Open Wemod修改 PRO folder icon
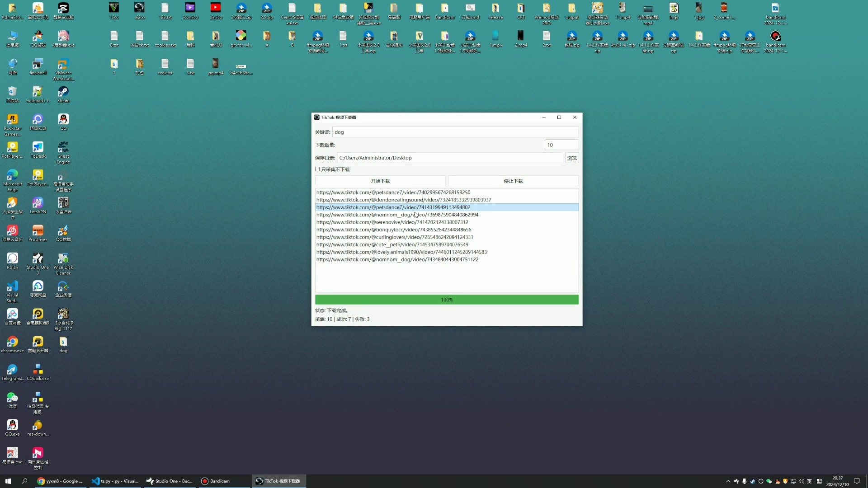 (x=546, y=14)
